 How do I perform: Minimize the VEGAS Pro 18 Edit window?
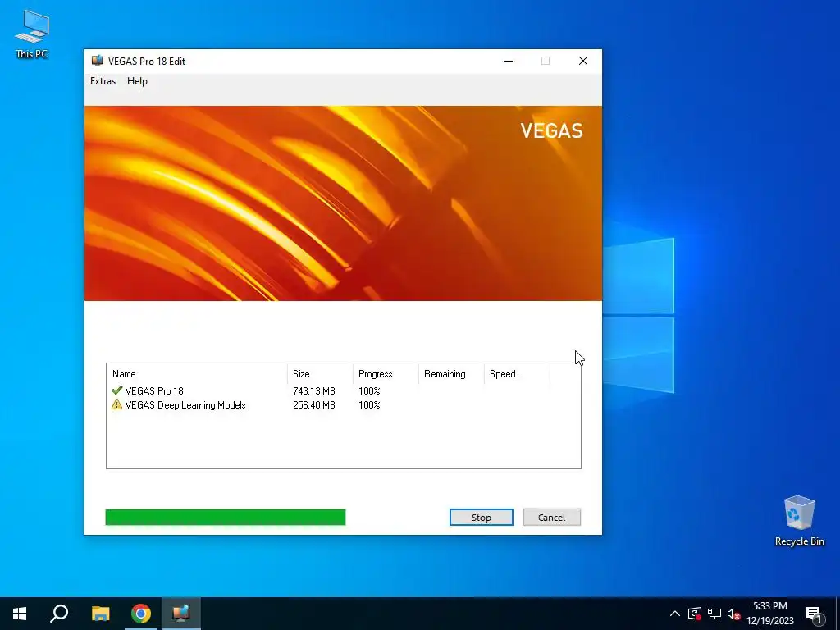click(x=509, y=61)
